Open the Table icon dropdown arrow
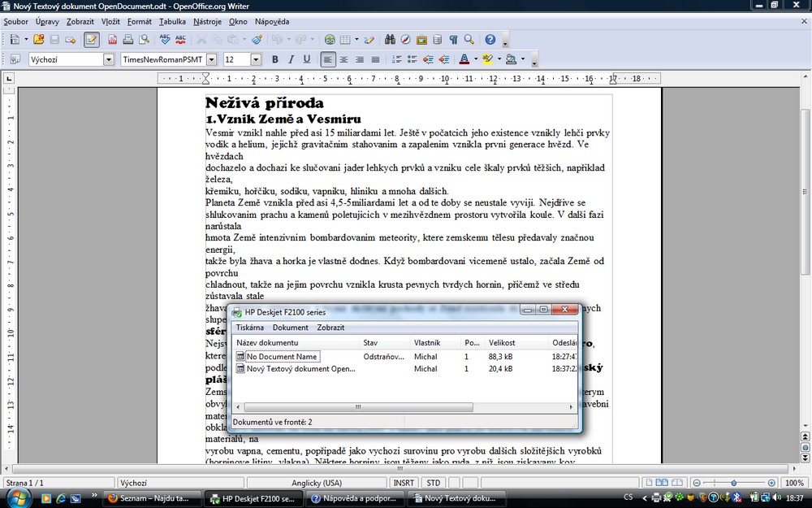The width and height of the screenshot is (812, 508). click(356, 39)
